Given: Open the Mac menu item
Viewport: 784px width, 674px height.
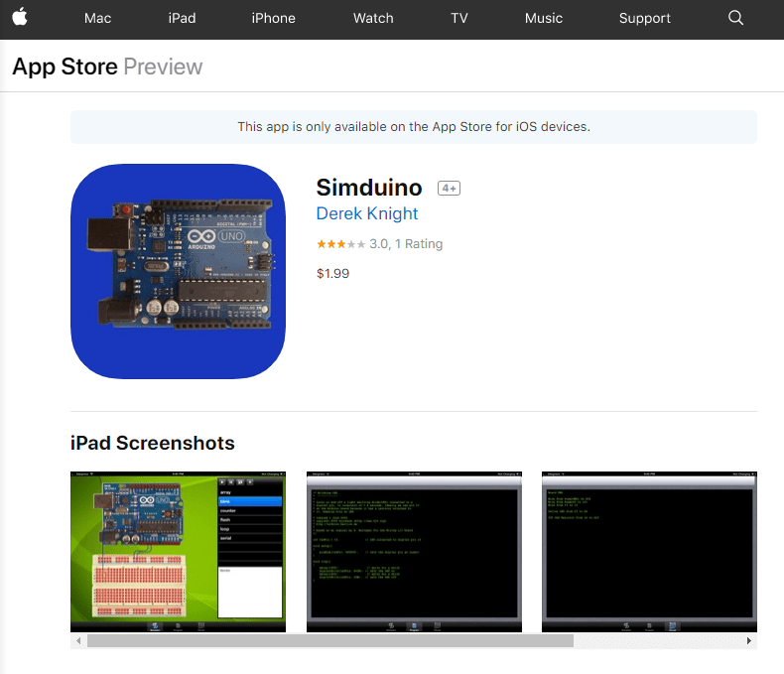Looking at the screenshot, I should point(97,19).
